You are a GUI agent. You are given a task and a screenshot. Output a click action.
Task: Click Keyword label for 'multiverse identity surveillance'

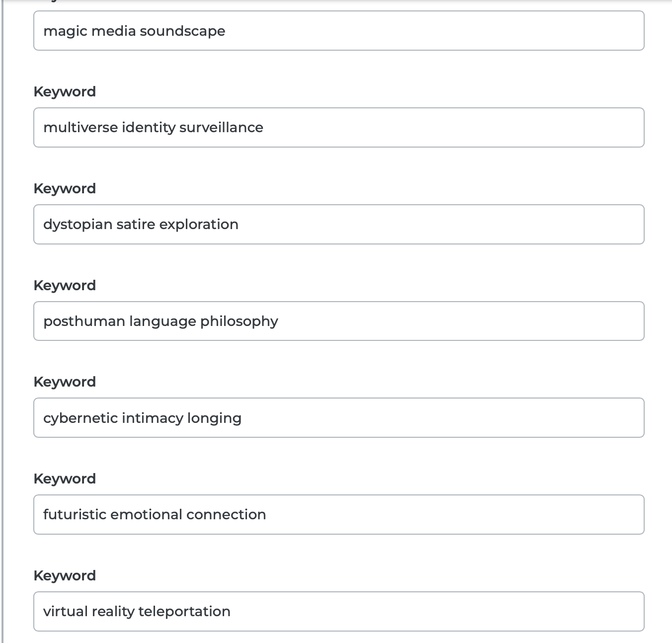click(x=65, y=91)
